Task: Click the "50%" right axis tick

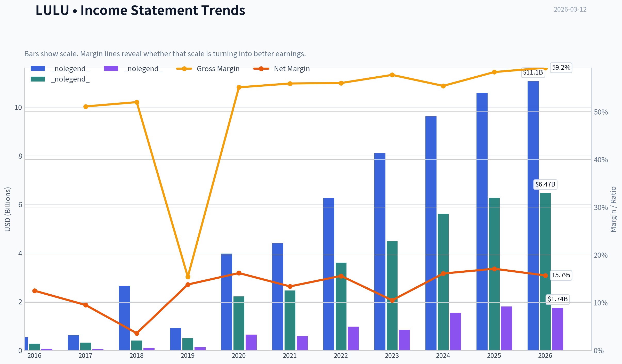Action: coord(601,112)
